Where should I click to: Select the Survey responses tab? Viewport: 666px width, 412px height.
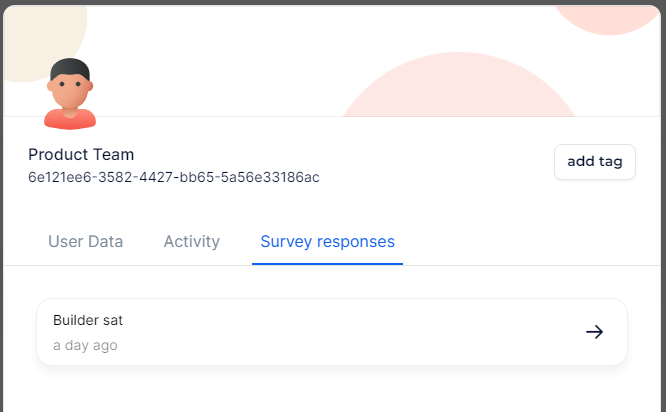(x=327, y=241)
